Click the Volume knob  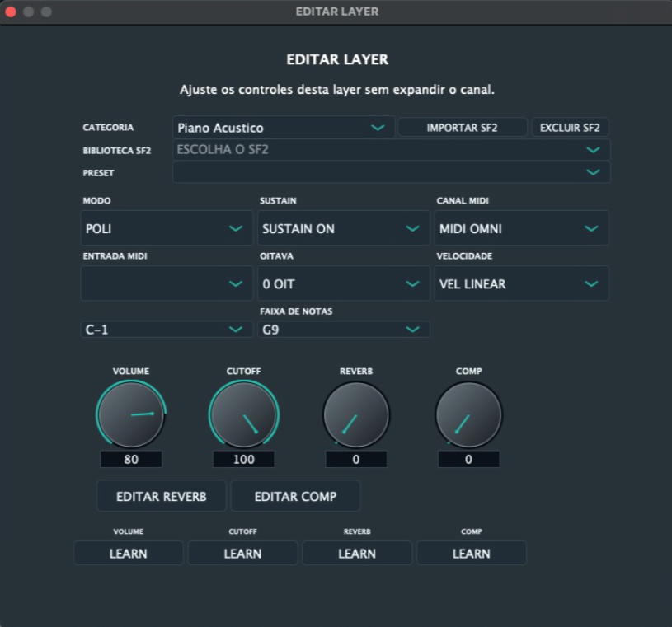[131, 414]
